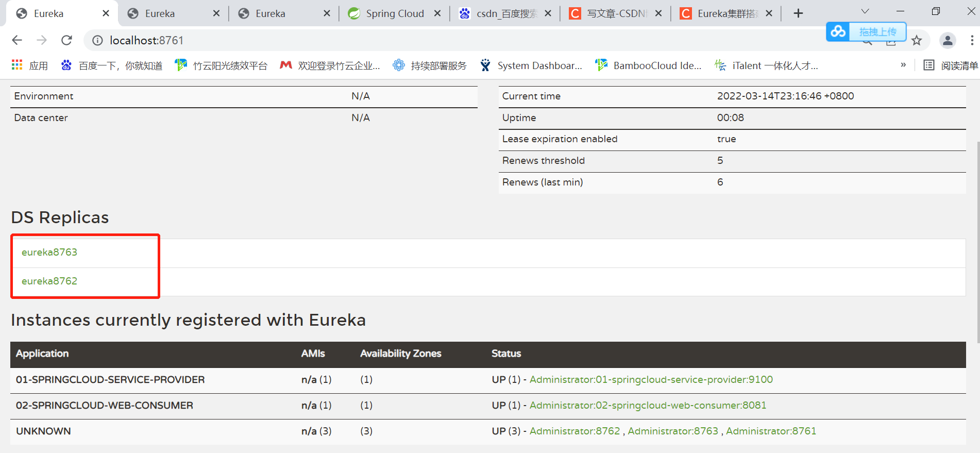Screen dimensions: 980x453
Task: Click the Data center label
Action: tap(41, 118)
